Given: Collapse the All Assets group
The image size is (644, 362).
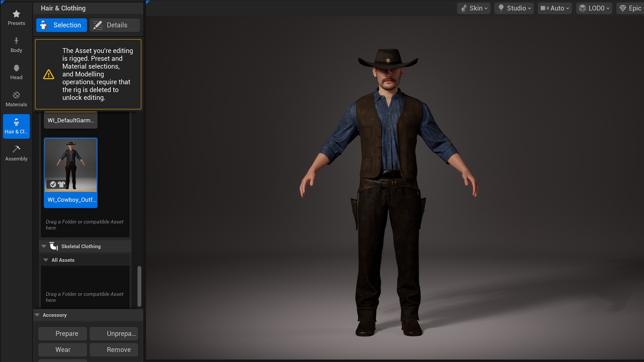Looking at the screenshot, I should point(46,260).
